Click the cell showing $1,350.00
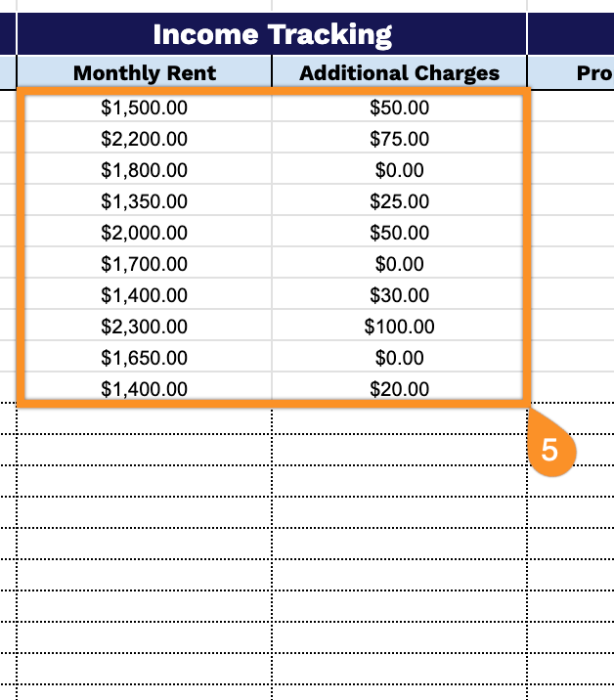 click(x=145, y=201)
